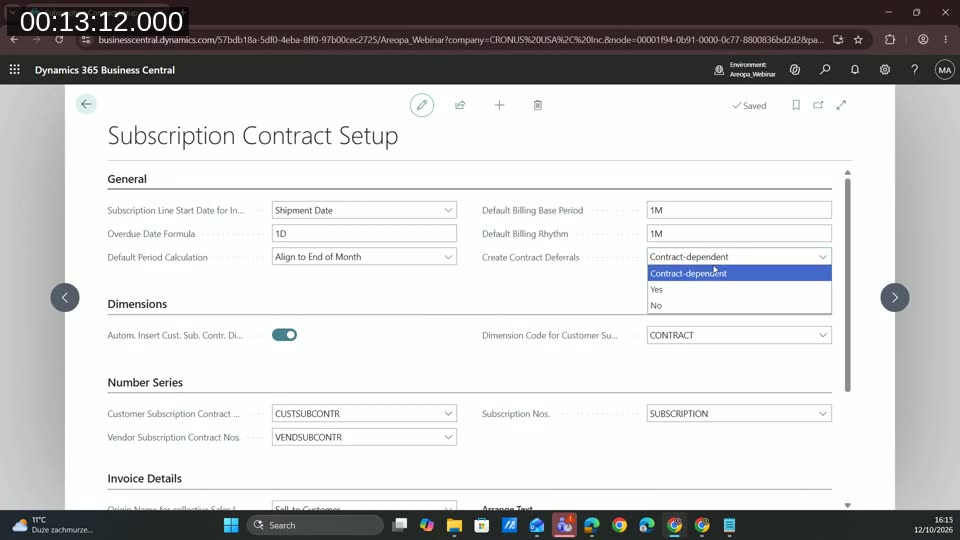Open the settings gear in header
This screenshot has width=960, height=540.
pyautogui.click(x=885, y=70)
